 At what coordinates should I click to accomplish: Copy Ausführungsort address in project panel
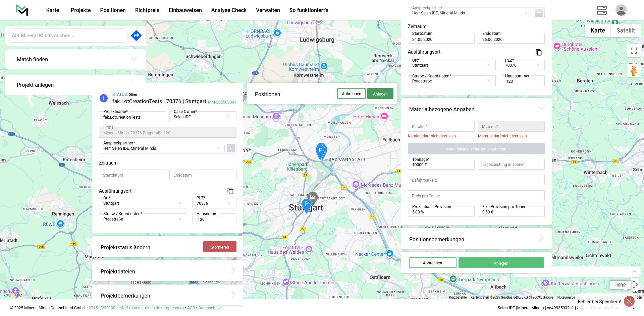pyautogui.click(x=230, y=191)
